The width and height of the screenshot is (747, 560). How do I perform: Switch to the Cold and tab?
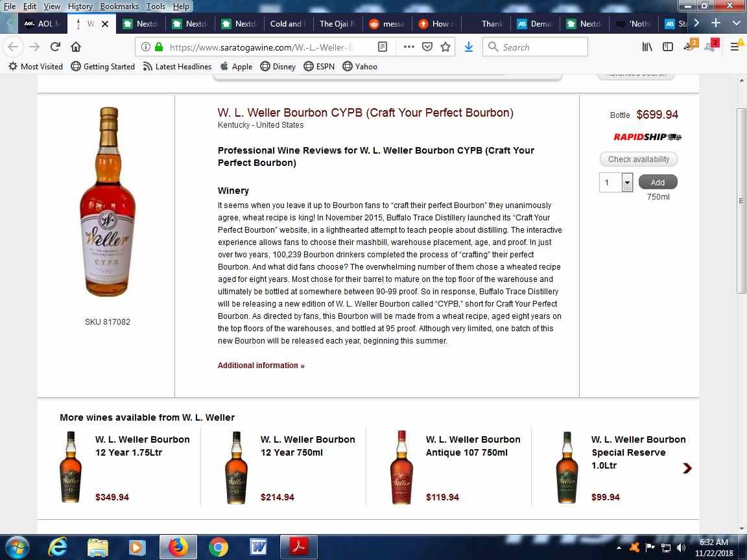(x=287, y=24)
